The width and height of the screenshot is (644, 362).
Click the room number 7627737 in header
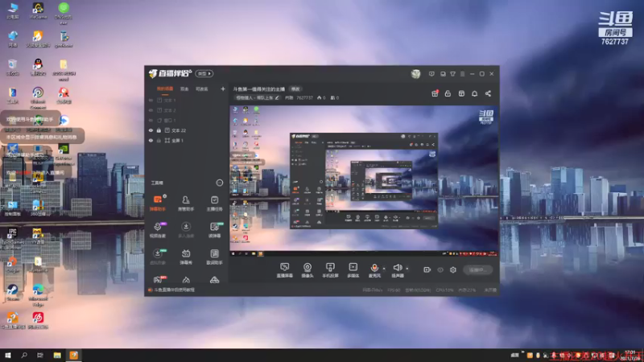[x=304, y=97]
